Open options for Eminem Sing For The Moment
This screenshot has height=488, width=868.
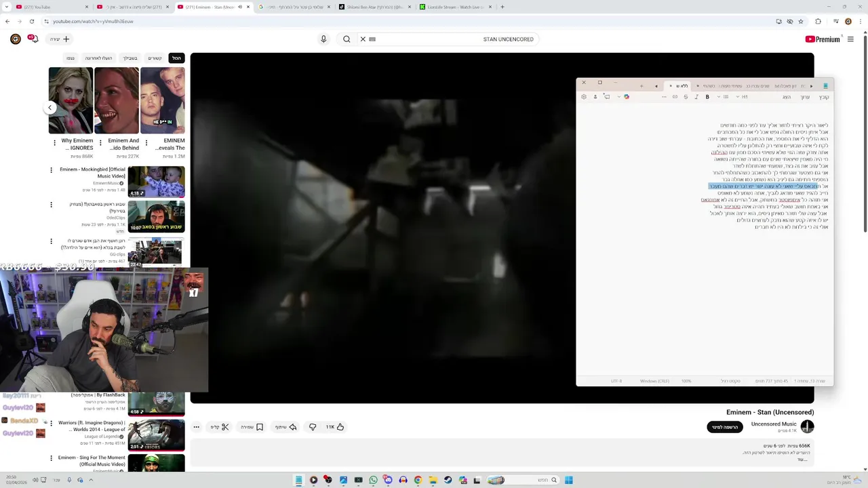51,458
